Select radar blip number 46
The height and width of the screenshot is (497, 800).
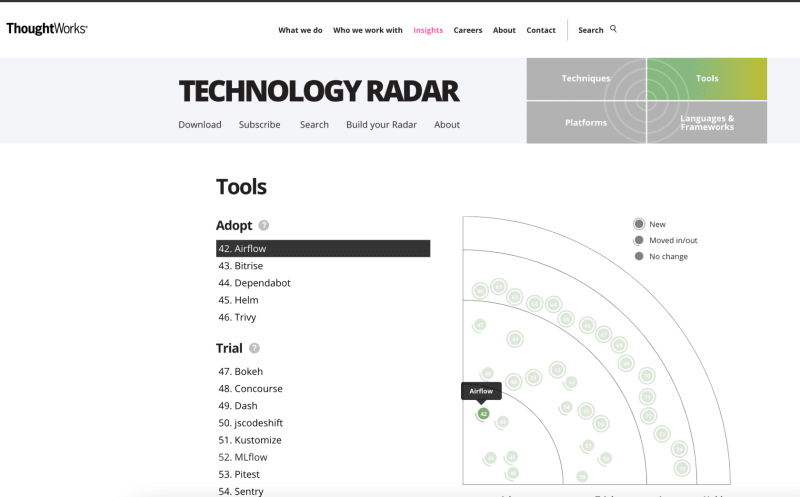click(513, 473)
